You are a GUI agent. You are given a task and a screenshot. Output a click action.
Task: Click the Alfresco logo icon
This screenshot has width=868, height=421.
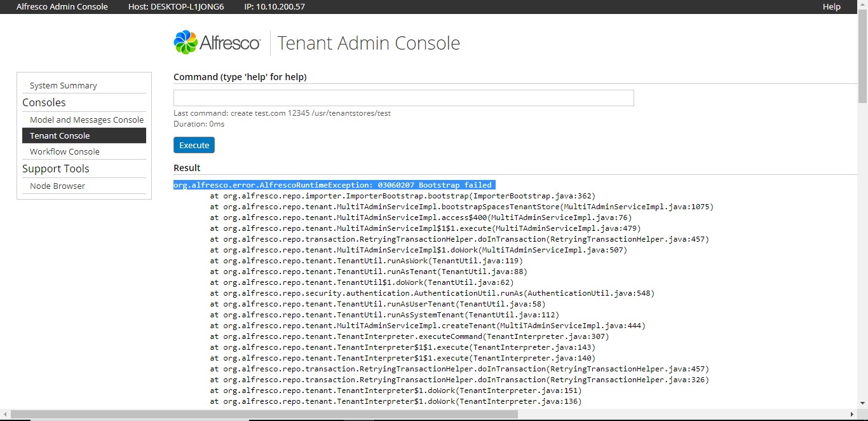pyautogui.click(x=185, y=42)
